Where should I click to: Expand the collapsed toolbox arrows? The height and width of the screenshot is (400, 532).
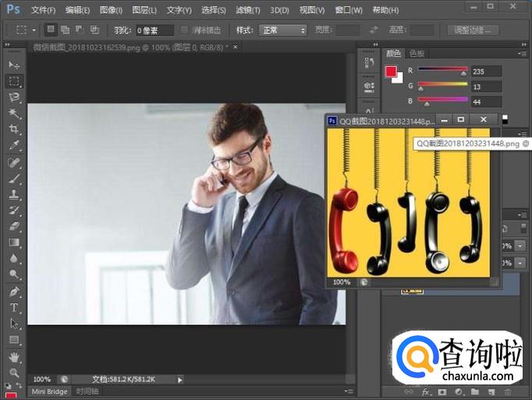[x=7, y=44]
